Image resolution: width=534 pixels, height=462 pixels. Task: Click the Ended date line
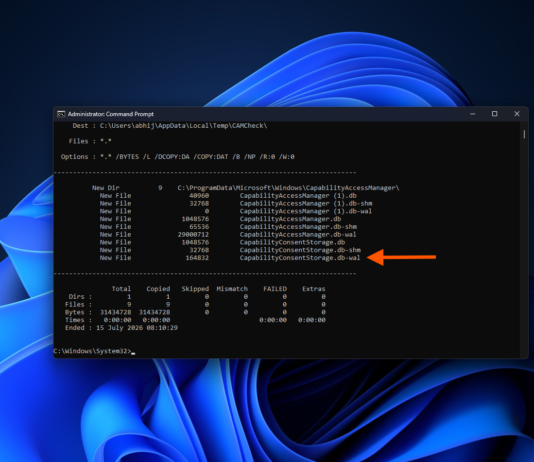click(121, 328)
